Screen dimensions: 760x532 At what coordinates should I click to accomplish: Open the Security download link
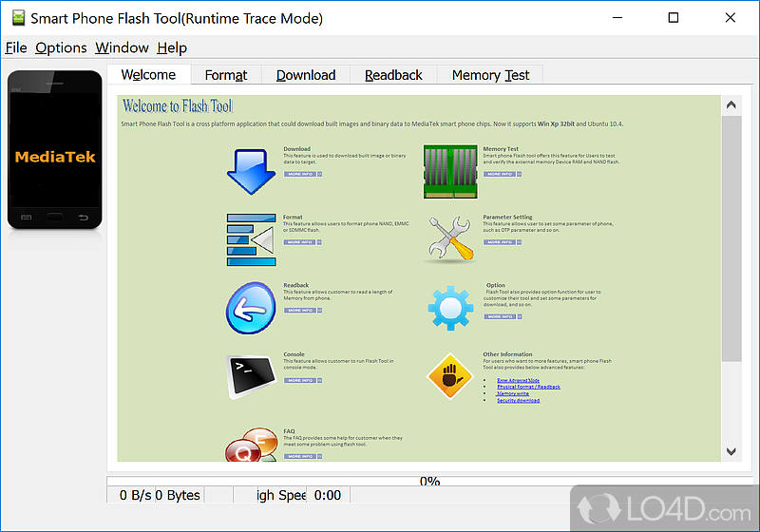click(x=518, y=401)
